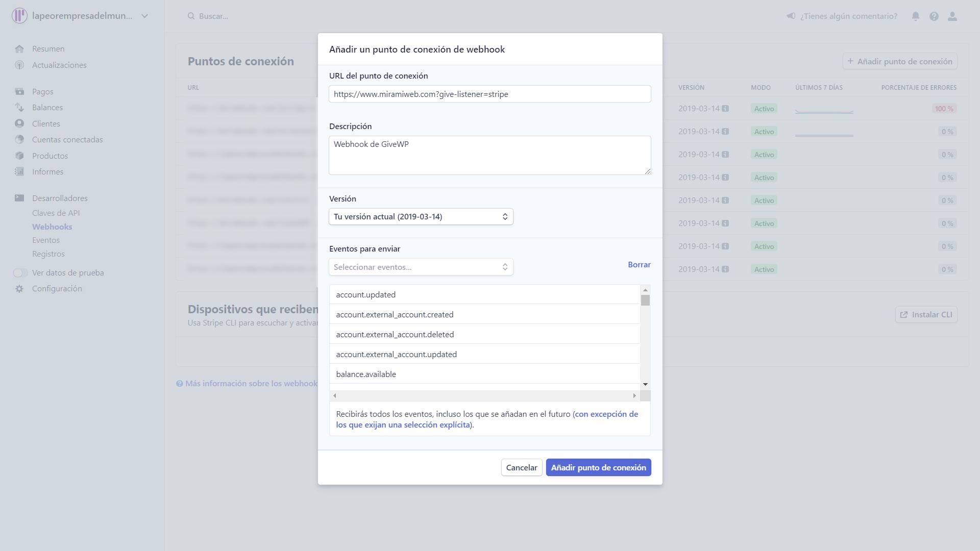980x551 pixels.
Task: Focus the Buscar search field
Action: 213,16
